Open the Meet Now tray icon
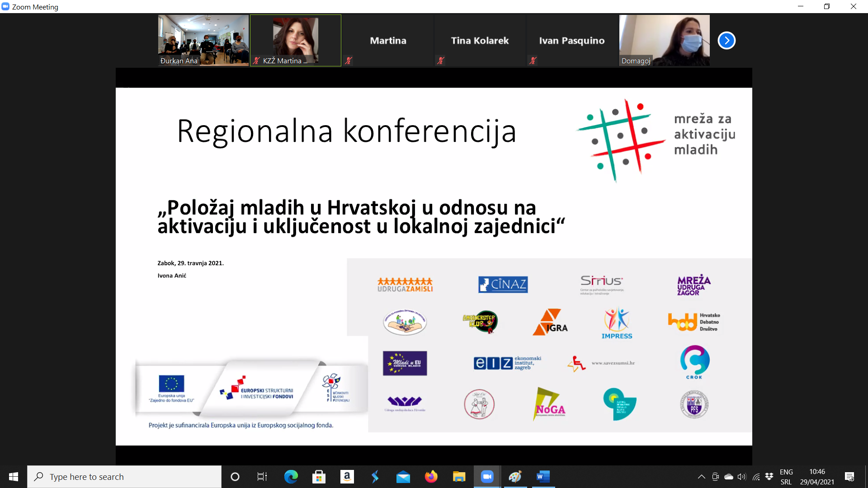The height and width of the screenshot is (488, 868). (x=715, y=477)
